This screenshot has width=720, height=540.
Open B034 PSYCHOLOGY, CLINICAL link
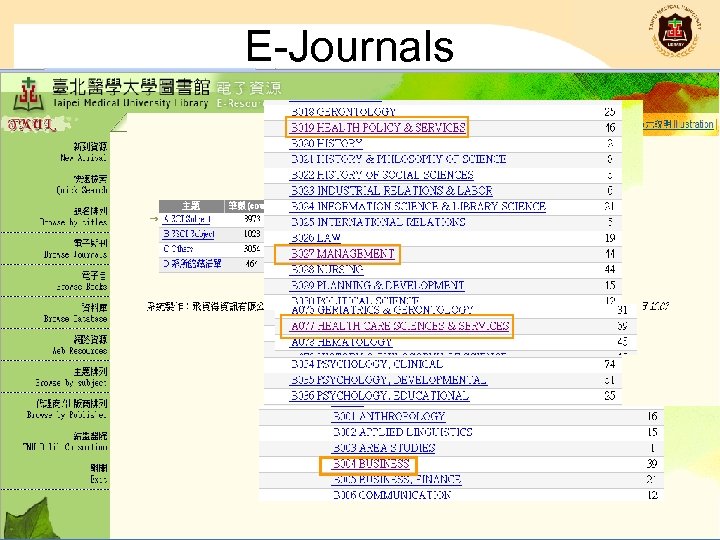367,364
